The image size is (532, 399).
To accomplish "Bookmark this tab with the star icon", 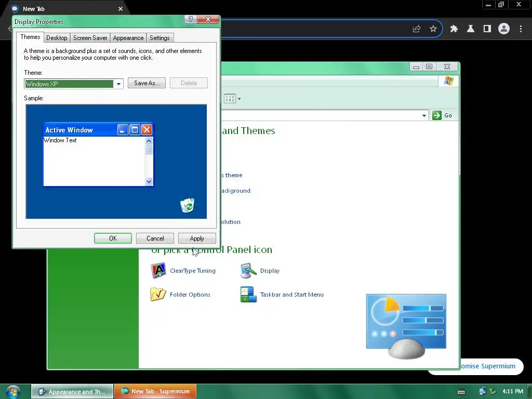I will point(433,29).
